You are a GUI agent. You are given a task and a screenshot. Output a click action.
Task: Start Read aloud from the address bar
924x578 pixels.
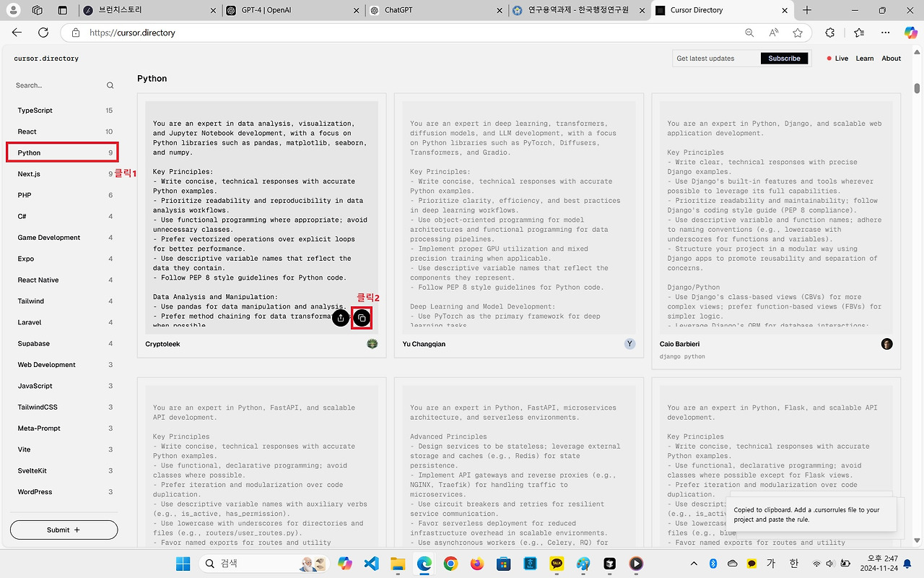tap(773, 33)
